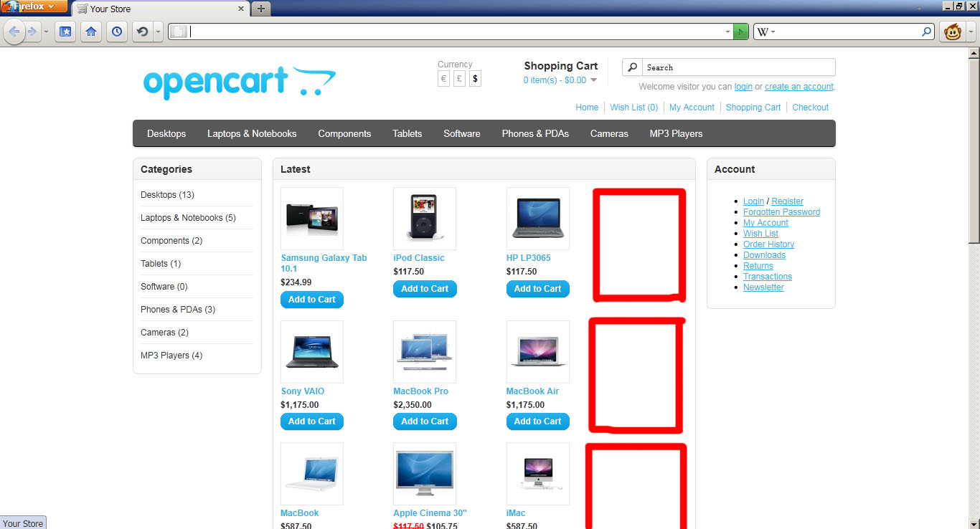Switch currency to Pound Sterling
Screen dimensions: 980x529
459,79
